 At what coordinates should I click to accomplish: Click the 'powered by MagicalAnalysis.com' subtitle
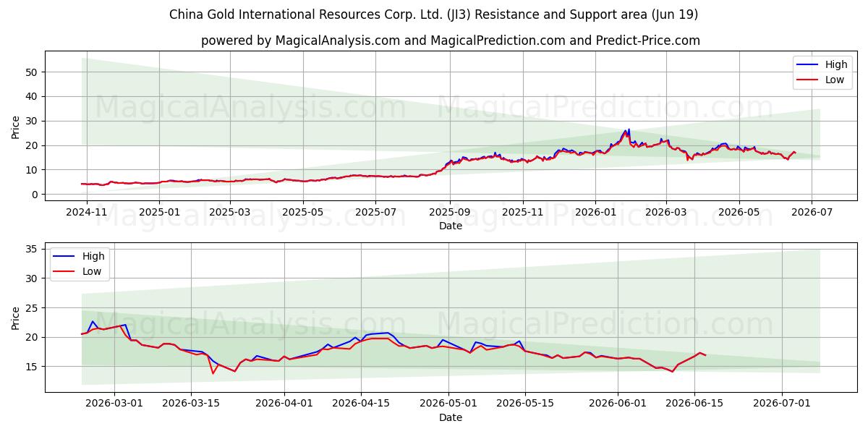[x=451, y=41]
